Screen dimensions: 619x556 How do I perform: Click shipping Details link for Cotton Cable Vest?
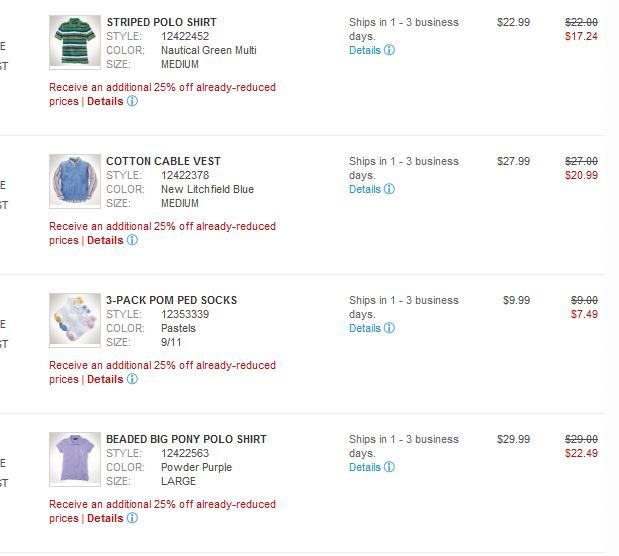(x=364, y=189)
